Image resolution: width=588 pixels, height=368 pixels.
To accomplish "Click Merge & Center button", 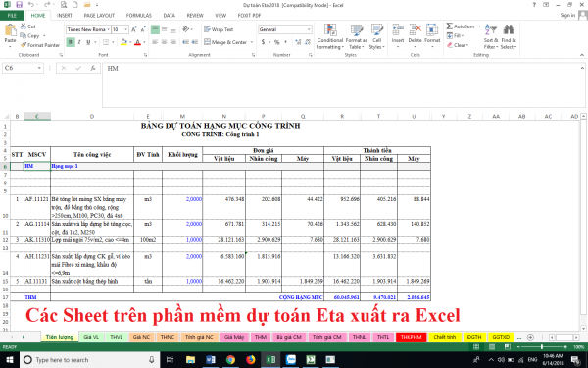I will click(x=225, y=42).
